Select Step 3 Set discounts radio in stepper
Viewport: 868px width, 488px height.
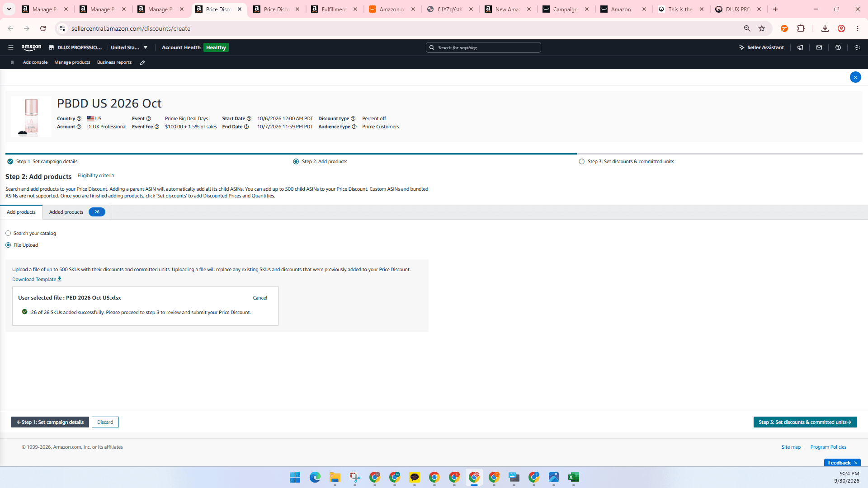point(581,161)
